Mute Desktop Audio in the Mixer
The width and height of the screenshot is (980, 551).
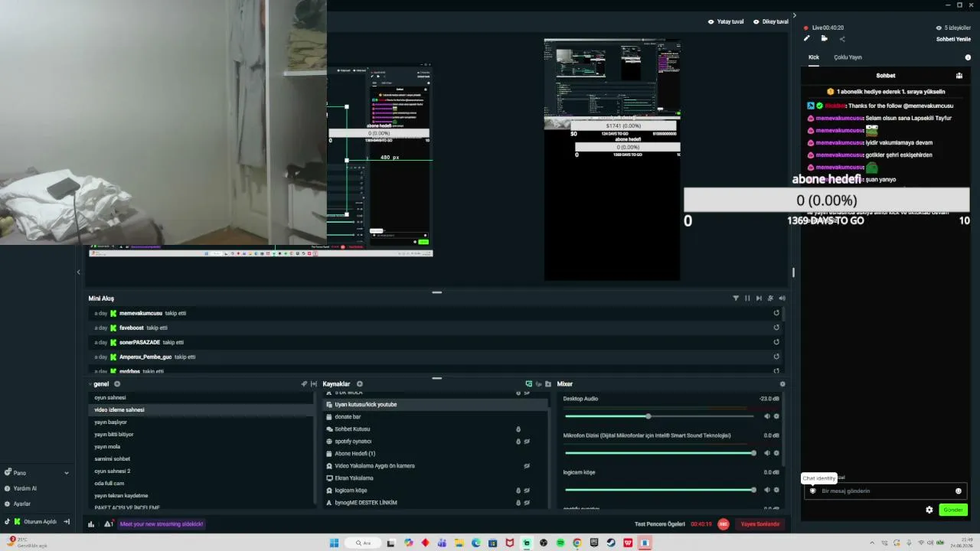click(766, 416)
